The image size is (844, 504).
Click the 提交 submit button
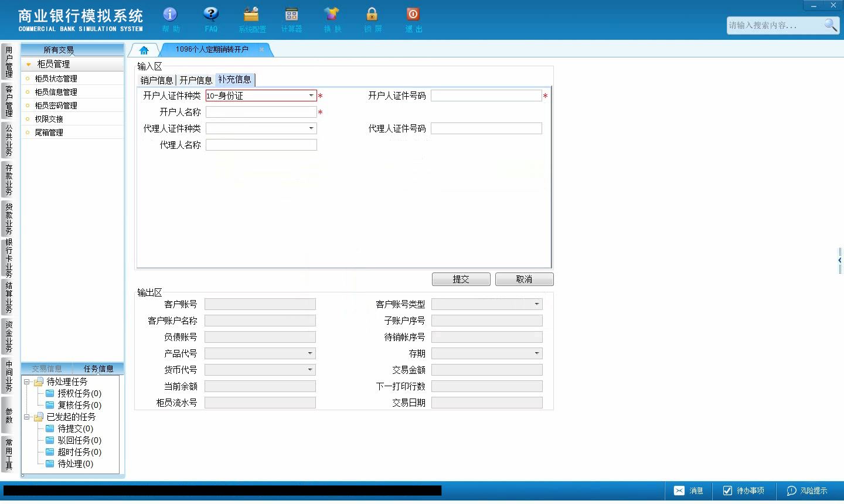click(461, 280)
